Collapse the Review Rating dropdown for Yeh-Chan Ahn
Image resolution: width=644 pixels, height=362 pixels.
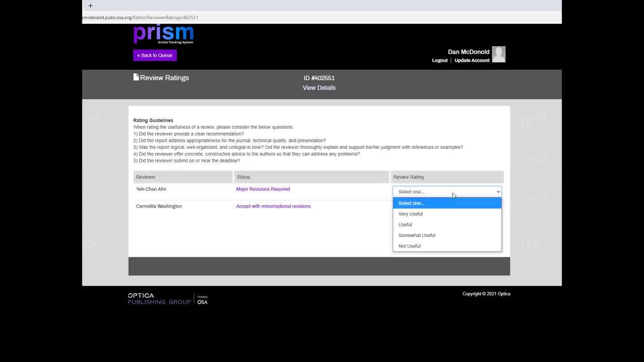[x=447, y=192]
